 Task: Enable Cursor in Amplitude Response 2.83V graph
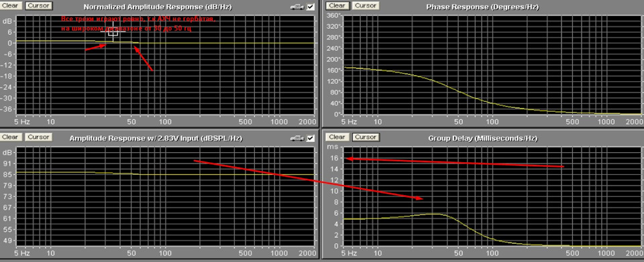(x=39, y=137)
